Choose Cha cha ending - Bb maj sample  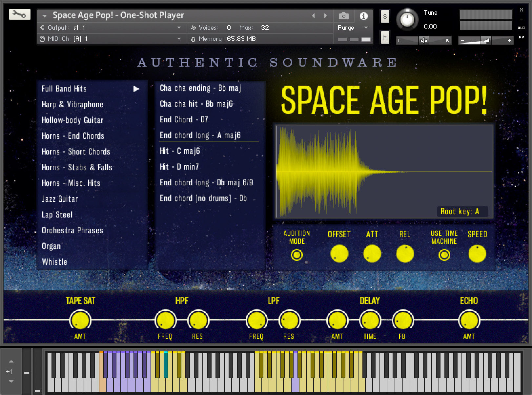[x=200, y=88]
